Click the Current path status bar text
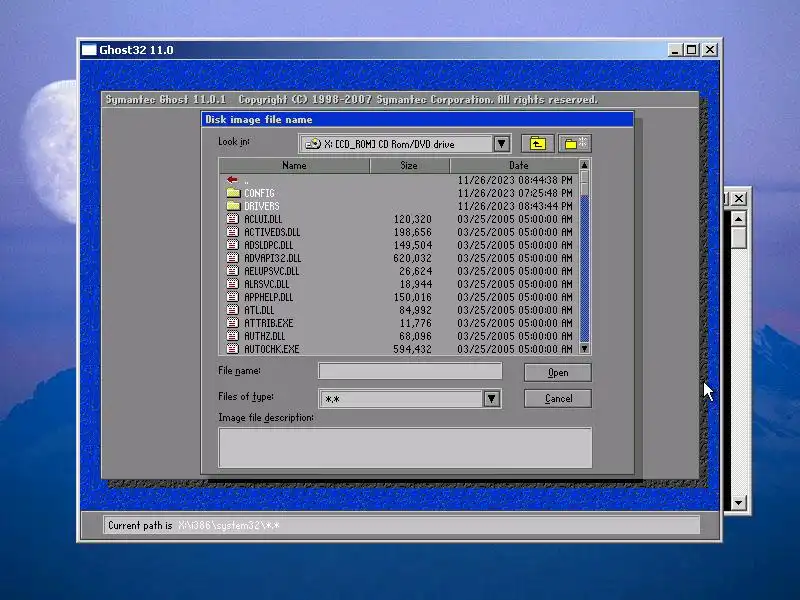 (x=194, y=526)
